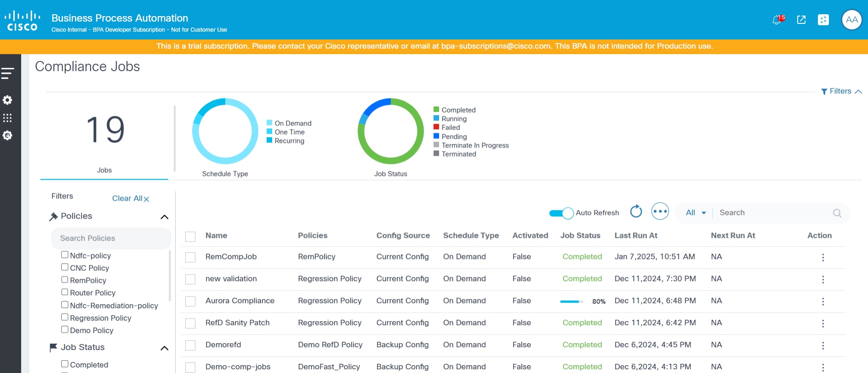Click Clear All filters link

pos(131,198)
